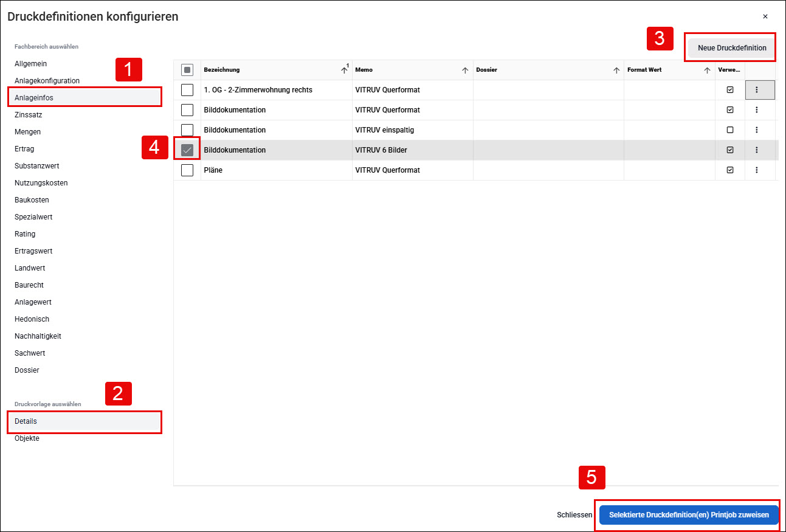Image resolution: width=786 pixels, height=532 pixels.
Task: Toggle the select-all header checkbox
Action: 187,70
